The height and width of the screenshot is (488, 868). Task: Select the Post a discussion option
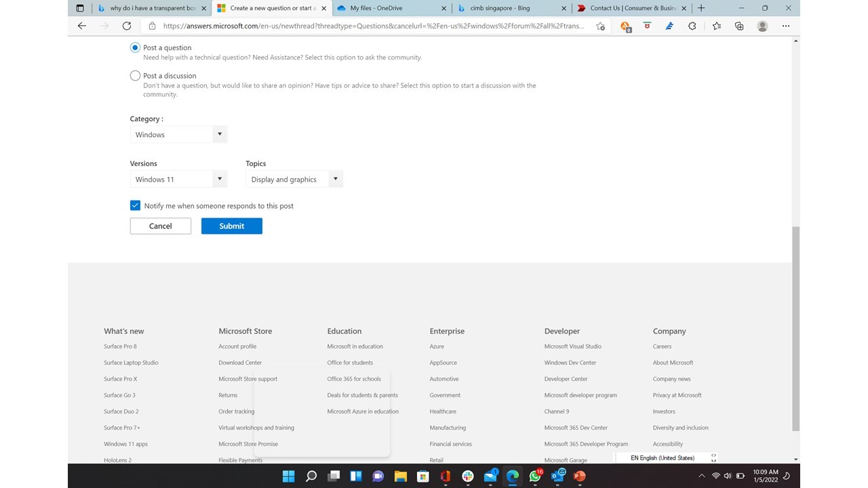(x=135, y=75)
